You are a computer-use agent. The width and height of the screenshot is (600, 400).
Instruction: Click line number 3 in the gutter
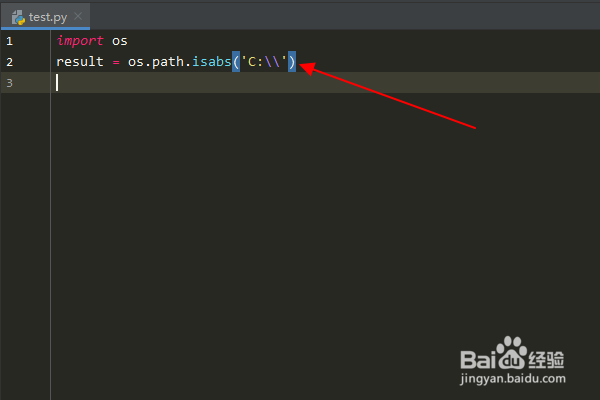click(x=10, y=83)
